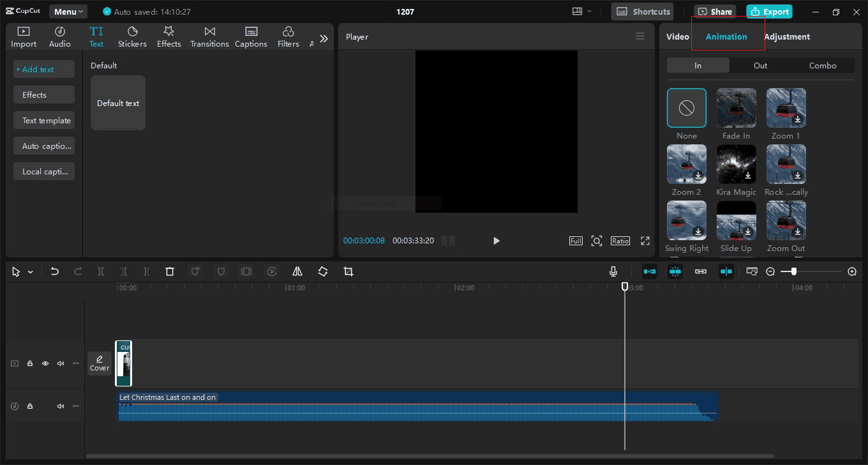Screen dimensions: 868x465
Task: Select the Let Christmas Last audio clip
Action: pos(418,406)
